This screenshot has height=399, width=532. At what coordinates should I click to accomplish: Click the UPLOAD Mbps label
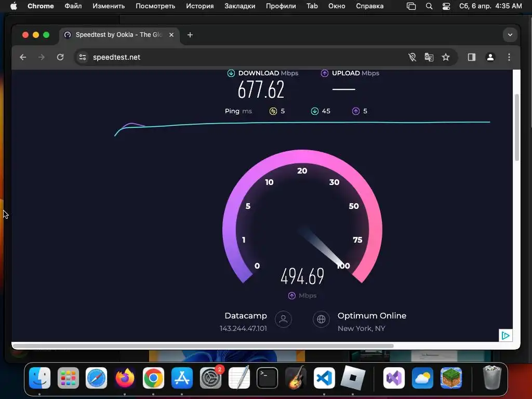pos(355,73)
